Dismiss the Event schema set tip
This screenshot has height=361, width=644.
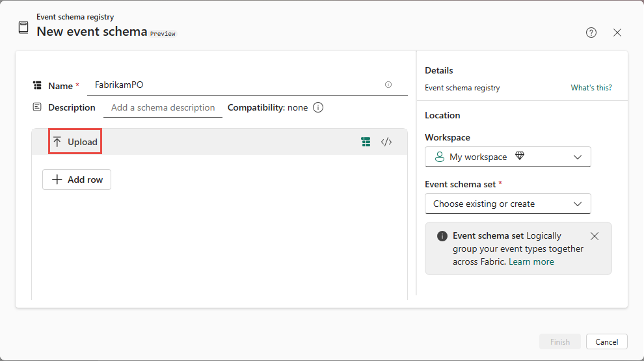tap(595, 236)
